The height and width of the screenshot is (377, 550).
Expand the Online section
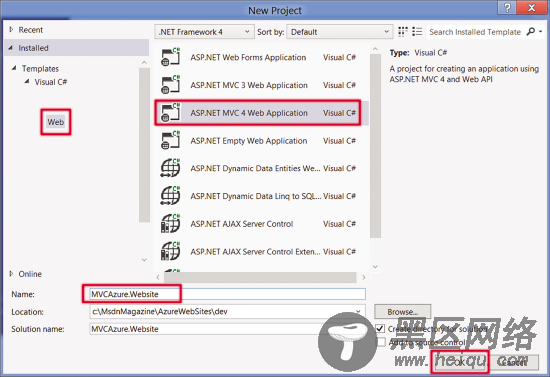coord(11,274)
